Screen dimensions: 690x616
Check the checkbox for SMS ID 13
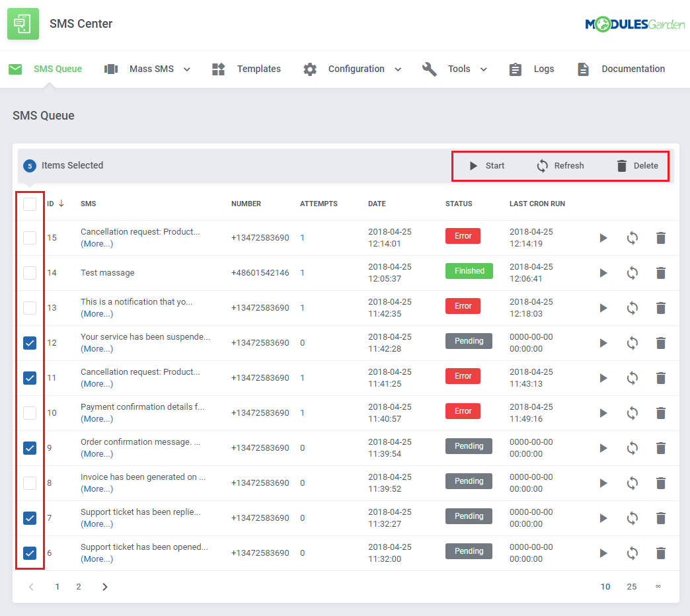30,307
